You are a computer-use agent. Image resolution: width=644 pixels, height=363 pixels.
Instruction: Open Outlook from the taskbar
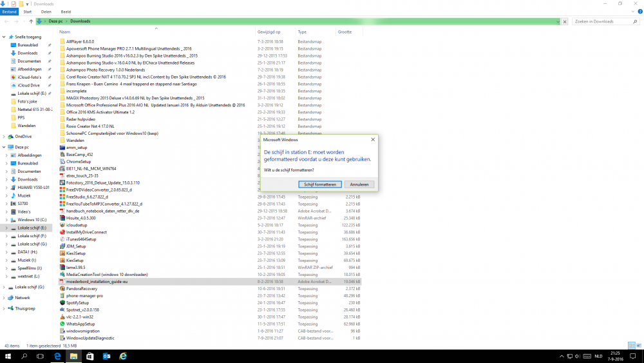(106, 356)
